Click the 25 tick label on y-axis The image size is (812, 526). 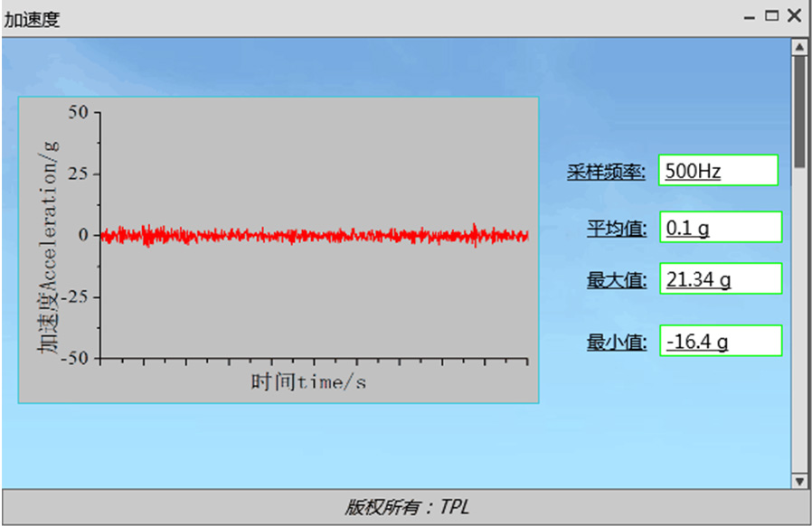pos(78,174)
